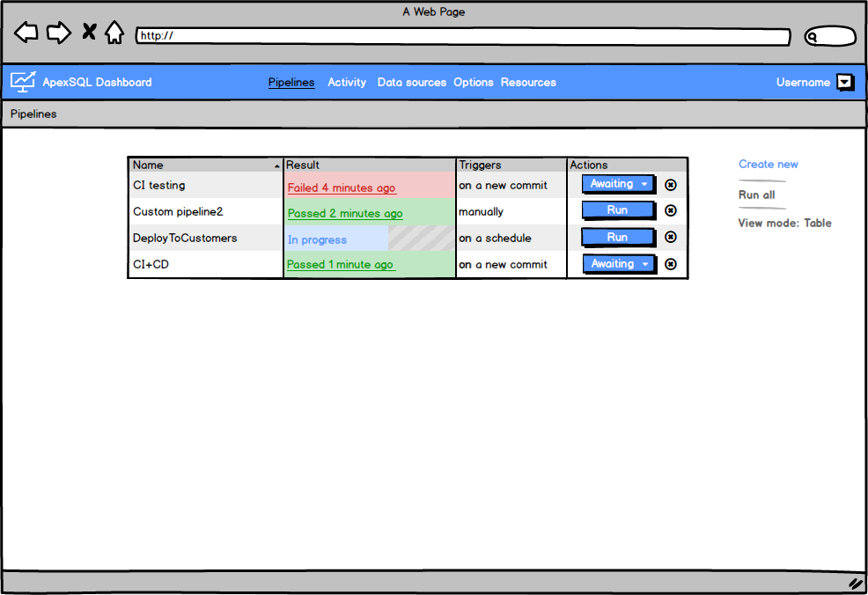868x595 pixels.
Task: Click the Username label
Action: click(x=803, y=82)
